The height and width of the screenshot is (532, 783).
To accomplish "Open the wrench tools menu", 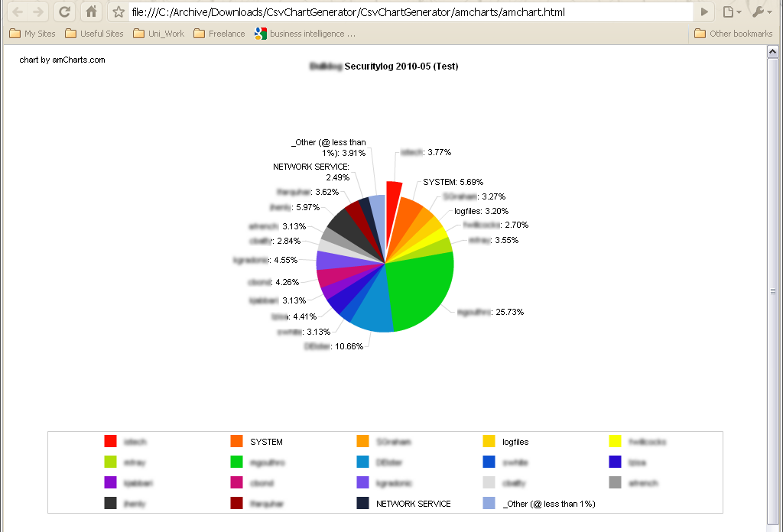I will pyautogui.click(x=762, y=12).
